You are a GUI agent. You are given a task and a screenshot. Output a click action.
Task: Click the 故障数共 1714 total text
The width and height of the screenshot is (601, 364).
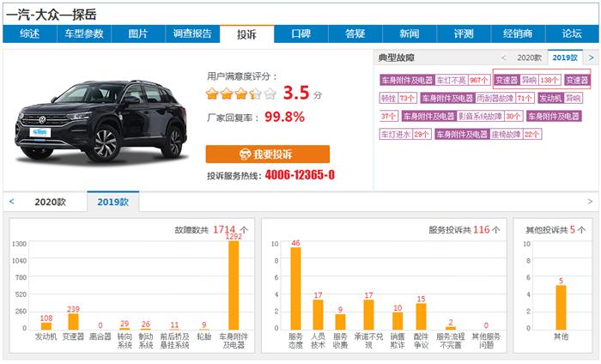pos(211,229)
